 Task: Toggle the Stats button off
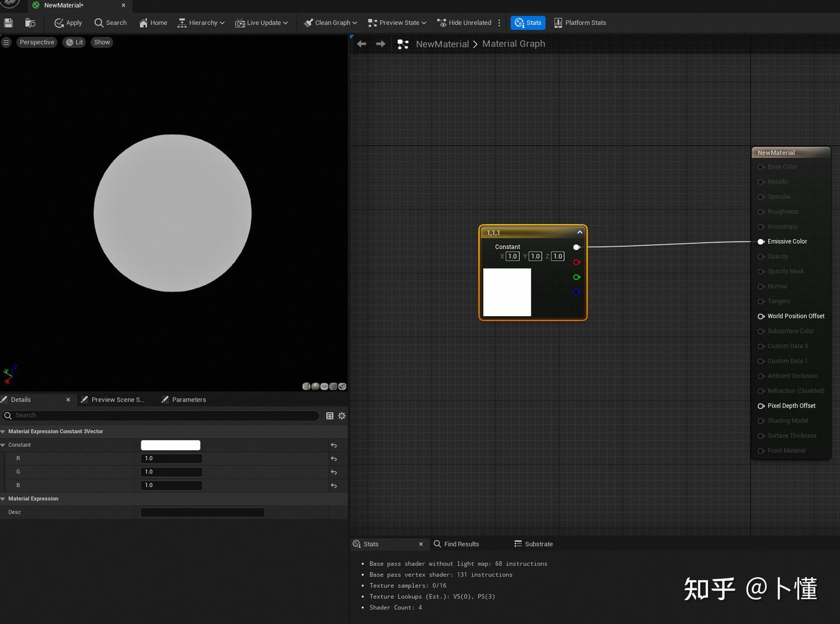(x=528, y=23)
